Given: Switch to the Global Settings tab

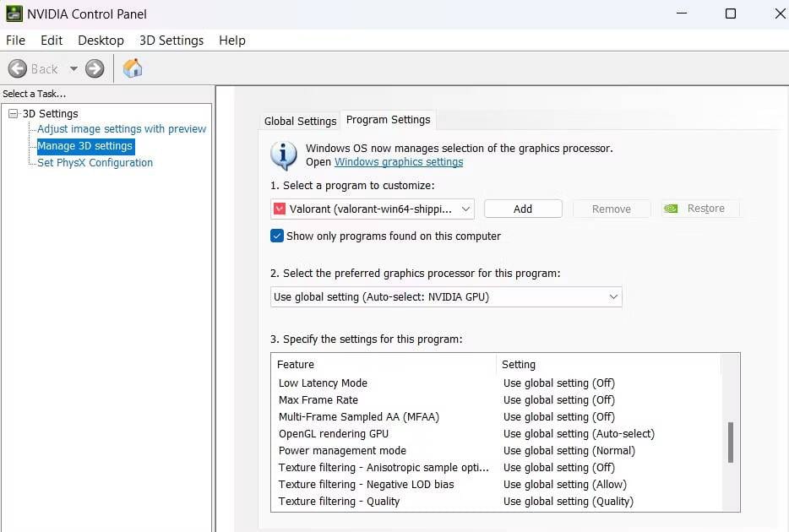Looking at the screenshot, I should click(x=300, y=121).
